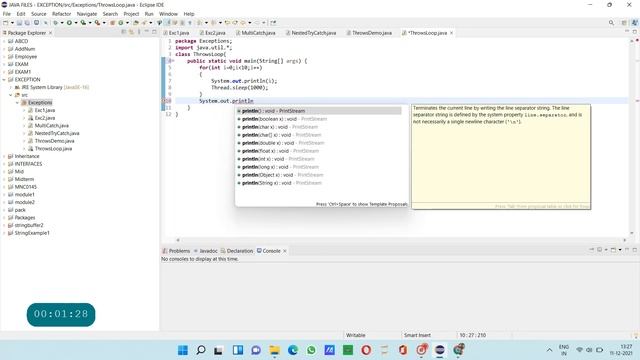The image size is (640, 360).
Task: Collapse the Exceptions package node
Action: coord(18,102)
